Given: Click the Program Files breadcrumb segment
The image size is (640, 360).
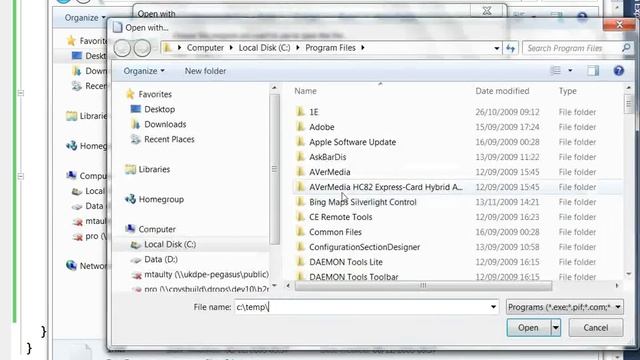Looking at the screenshot, I should point(330,48).
